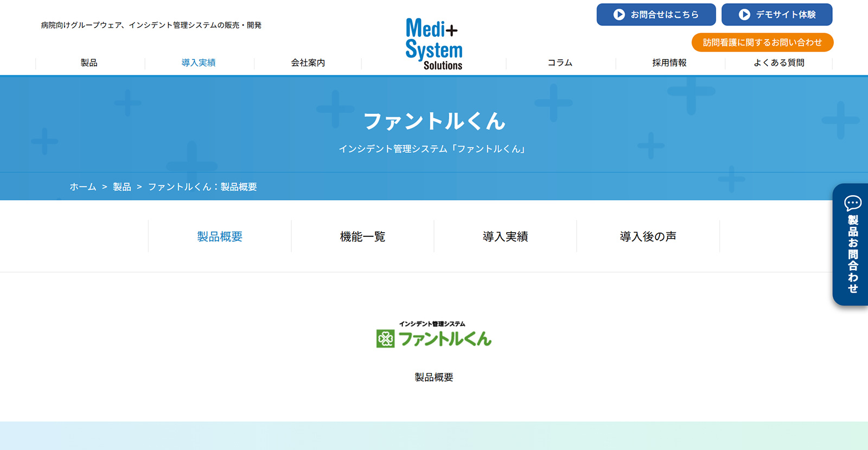Screen dimensions: 868x450
Task: Open デモサイト体験 demo button
Action: tap(777, 15)
